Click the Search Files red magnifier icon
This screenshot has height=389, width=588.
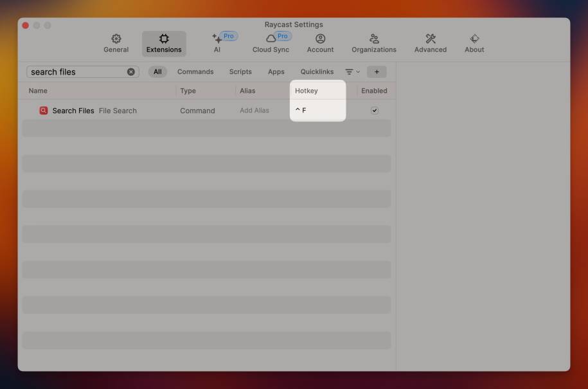pyautogui.click(x=44, y=111)
